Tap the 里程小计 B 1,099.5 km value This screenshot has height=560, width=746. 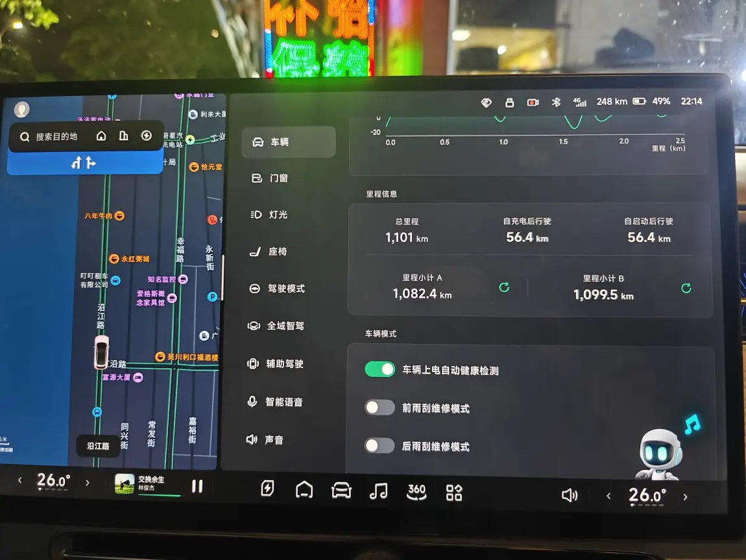click(603, 295)
